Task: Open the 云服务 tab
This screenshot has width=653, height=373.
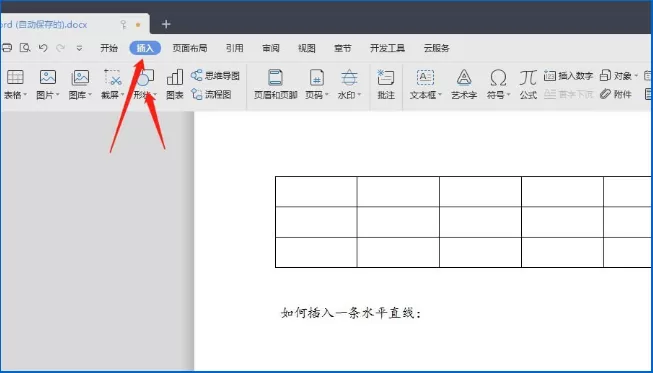Action: (x=436, y=48)
